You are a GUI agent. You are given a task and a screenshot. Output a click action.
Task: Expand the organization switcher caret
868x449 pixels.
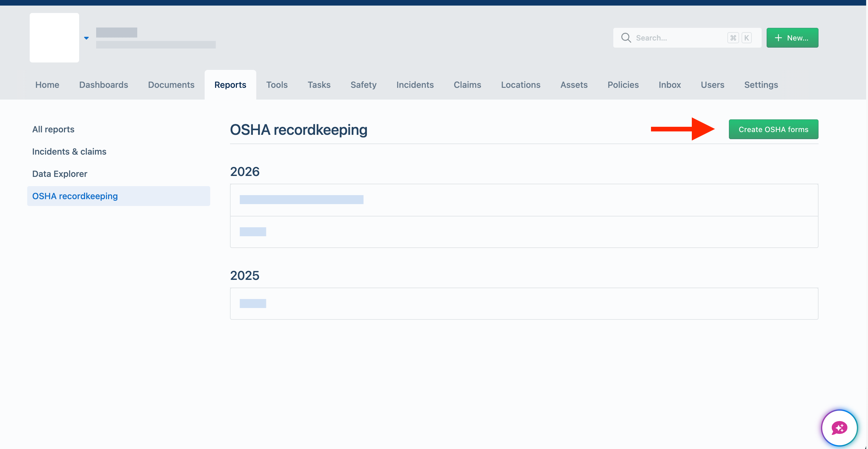pos(86,38)
